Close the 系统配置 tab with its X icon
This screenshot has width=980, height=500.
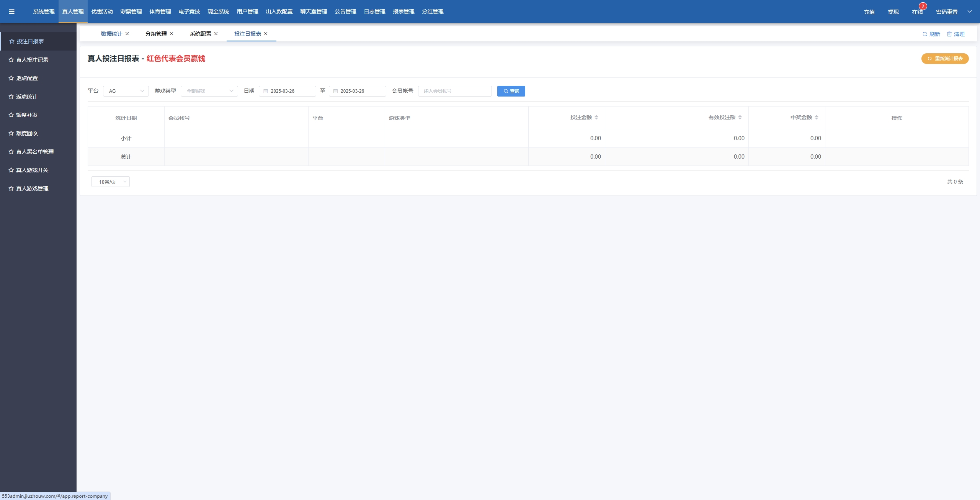[216, 34]
